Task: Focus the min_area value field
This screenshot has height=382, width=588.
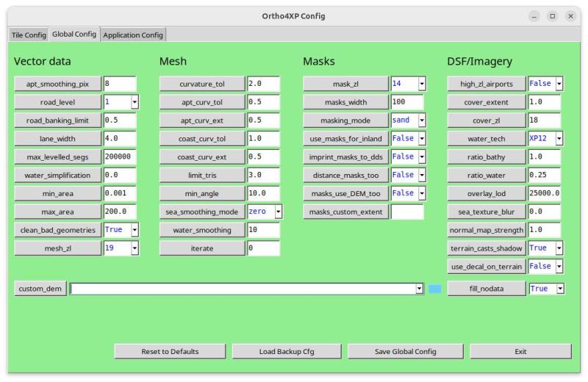Action: point(120,193)
